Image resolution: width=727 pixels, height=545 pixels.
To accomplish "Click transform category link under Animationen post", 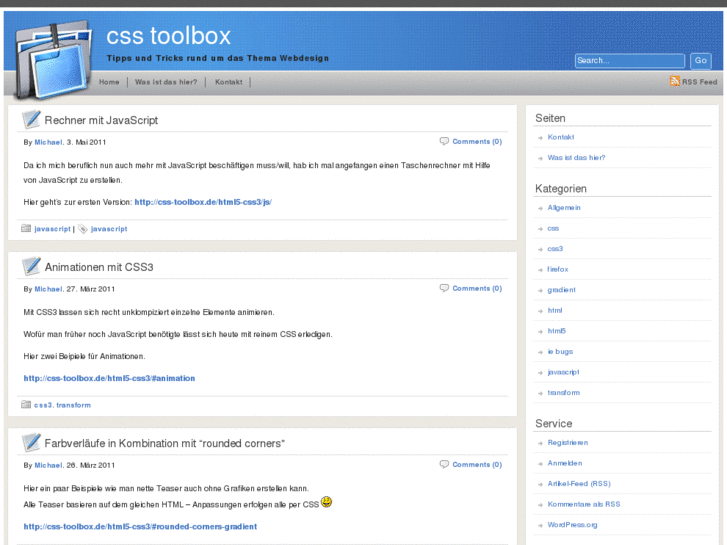I will click(x=74, y=405).
